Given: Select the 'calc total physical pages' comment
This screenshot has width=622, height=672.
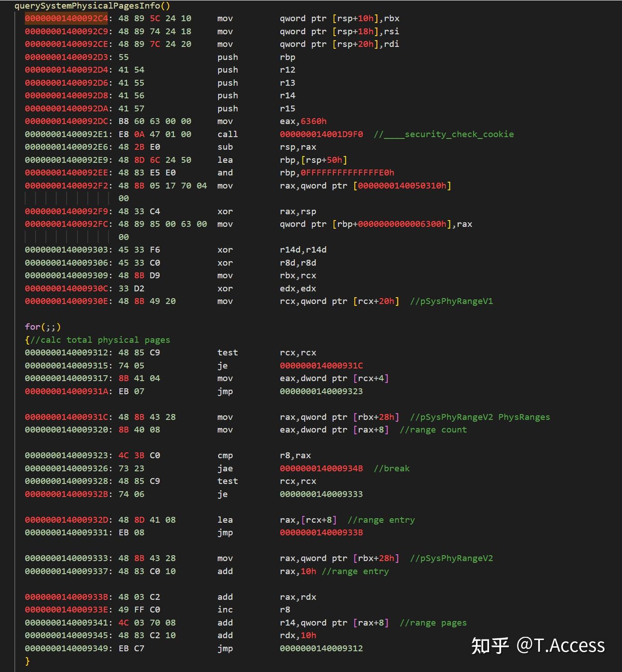Looking at the screenshot, I should click(100, 340).
